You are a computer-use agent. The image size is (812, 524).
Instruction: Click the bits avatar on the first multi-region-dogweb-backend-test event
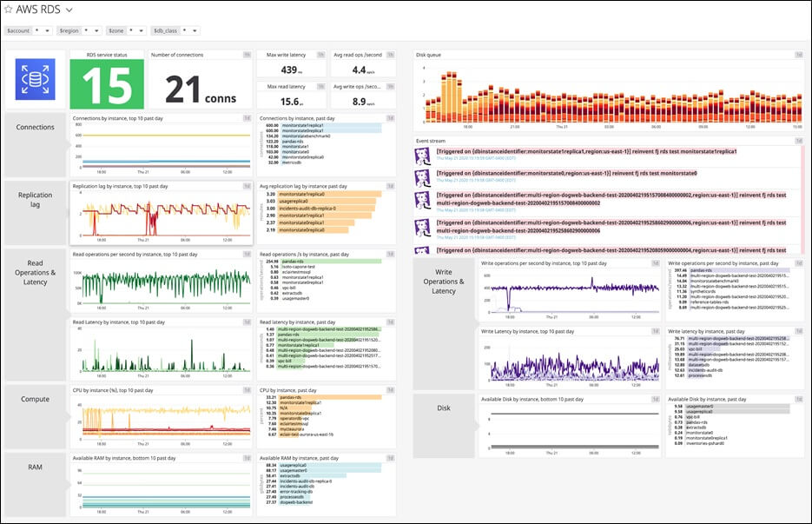click(424, 202)
